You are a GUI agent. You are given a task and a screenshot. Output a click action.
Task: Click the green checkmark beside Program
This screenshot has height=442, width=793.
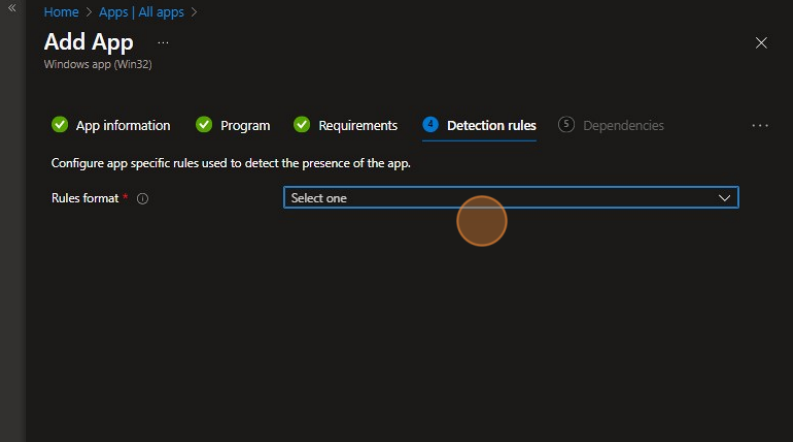204,125
